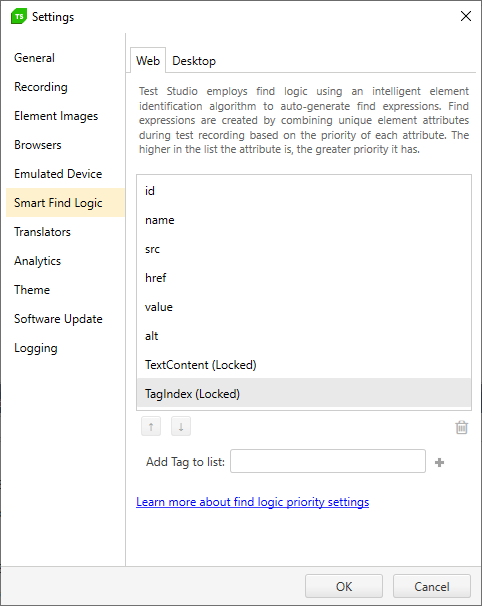Viewport: 482px width, 606px height.
Task: Confirm settings with OK button
Action: (344, 586)
